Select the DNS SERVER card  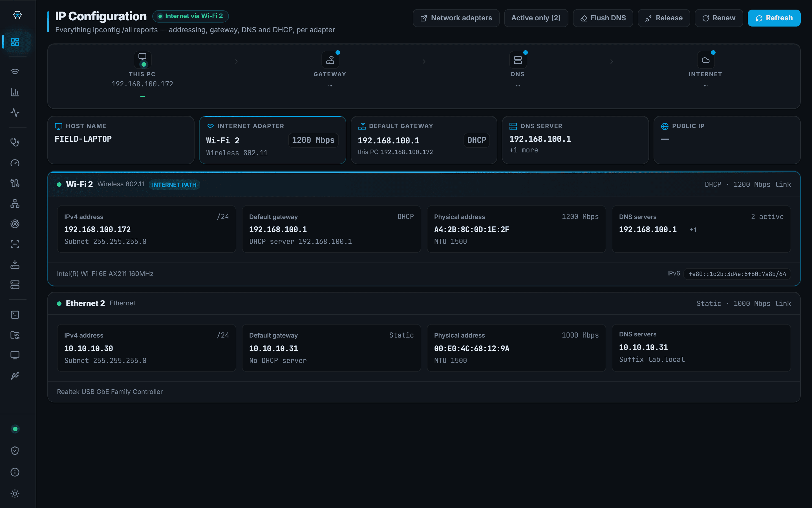click(575, 140)
